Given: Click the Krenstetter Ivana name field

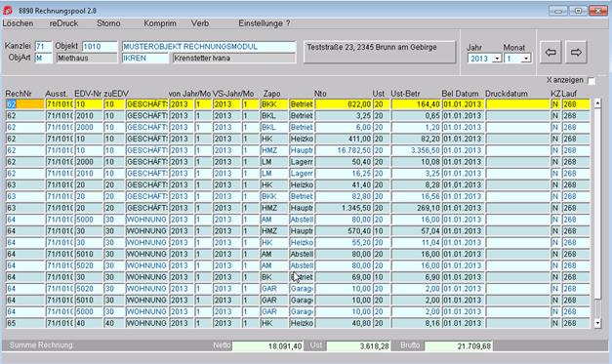Looking at the screenshot, I should pos(234,59).
